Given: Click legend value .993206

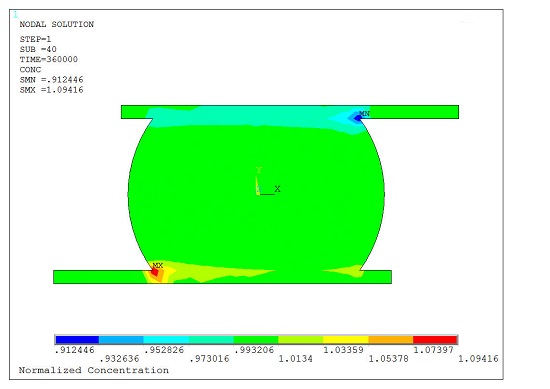Looking at the screenshot, I should [x=254, y=350].
